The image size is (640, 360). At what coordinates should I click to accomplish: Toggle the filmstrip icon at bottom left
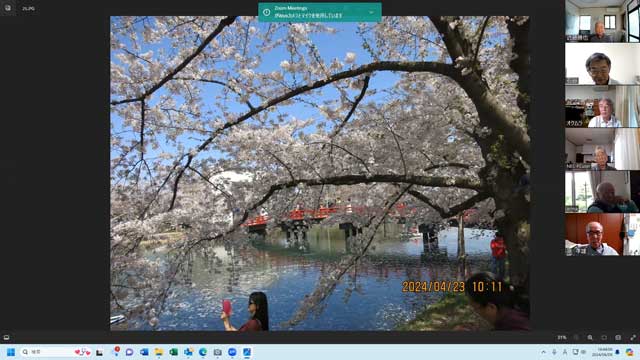[7, 338]
